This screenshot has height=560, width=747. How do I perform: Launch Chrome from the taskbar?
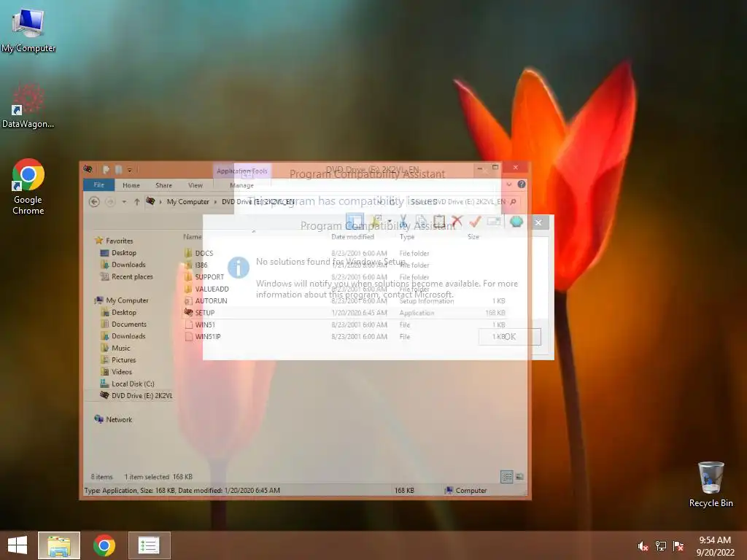pyautogui.click(x=104, y=545)
